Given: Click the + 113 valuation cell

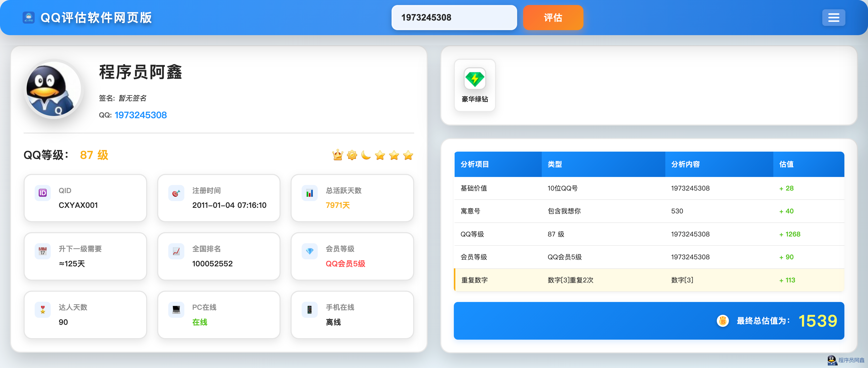Looking at the screenshot, I should 787,280.
